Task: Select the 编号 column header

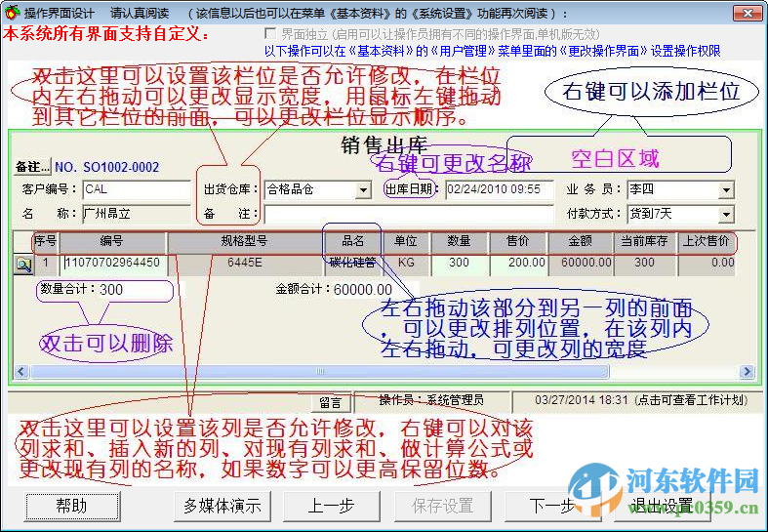Action: (112, 241)
